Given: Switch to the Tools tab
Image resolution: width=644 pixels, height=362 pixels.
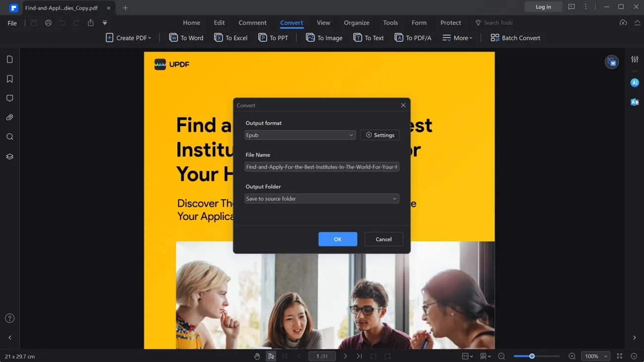Looking at the screenshot, I should pos(390,23).
